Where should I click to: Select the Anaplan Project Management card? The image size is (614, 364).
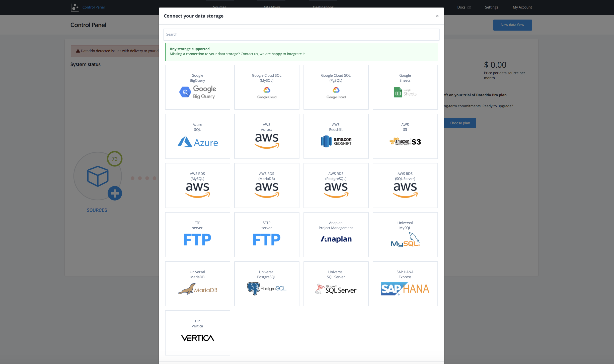336,235
